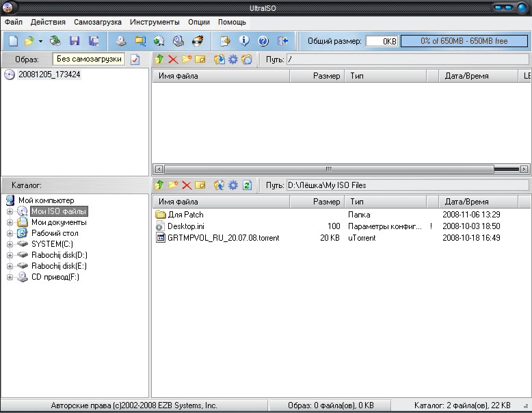Click the image Путь field showing /
This screenshot has width=532, height=413.
408,59
